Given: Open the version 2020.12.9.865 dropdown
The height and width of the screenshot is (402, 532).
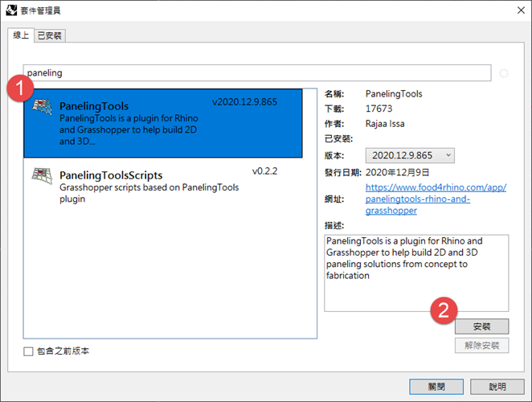Looking at the screenshot, I should 410,155.
